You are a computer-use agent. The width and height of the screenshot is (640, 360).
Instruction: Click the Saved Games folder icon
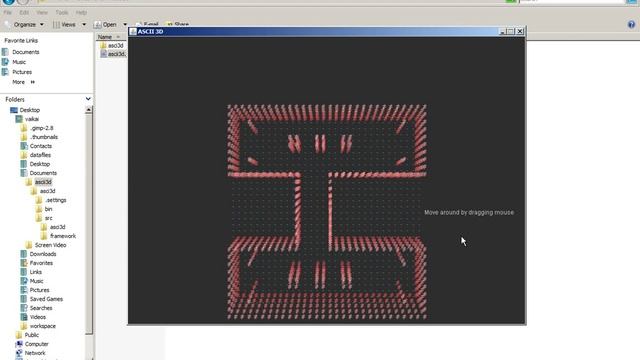(x=24, y=299)
